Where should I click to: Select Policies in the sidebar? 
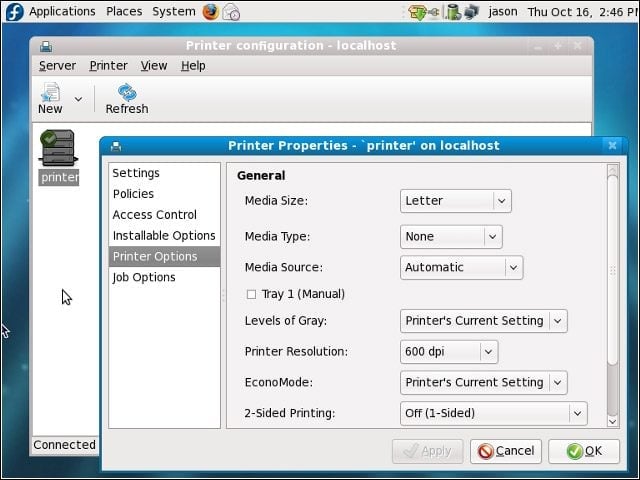(164, 194)
